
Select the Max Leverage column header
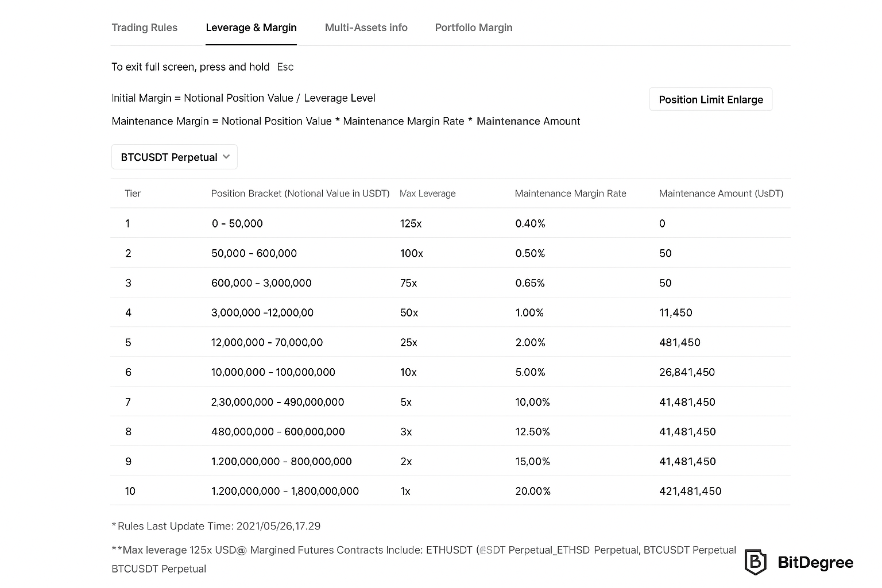coord(427,194)
